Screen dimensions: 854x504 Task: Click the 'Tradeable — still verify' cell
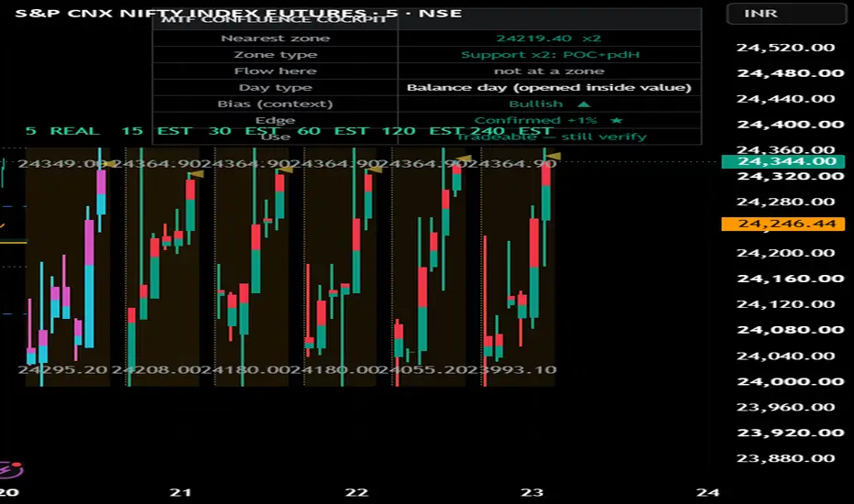[549, 137]
